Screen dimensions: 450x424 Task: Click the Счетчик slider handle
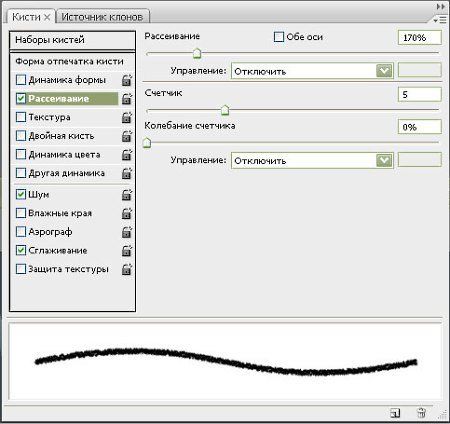[x=225, y=110]
